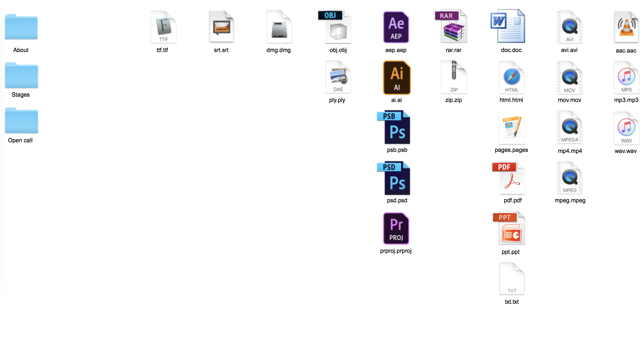This screenshot has width=644, height=342.
Task: Click the 'About' folder label
Action: coord(21,50)
